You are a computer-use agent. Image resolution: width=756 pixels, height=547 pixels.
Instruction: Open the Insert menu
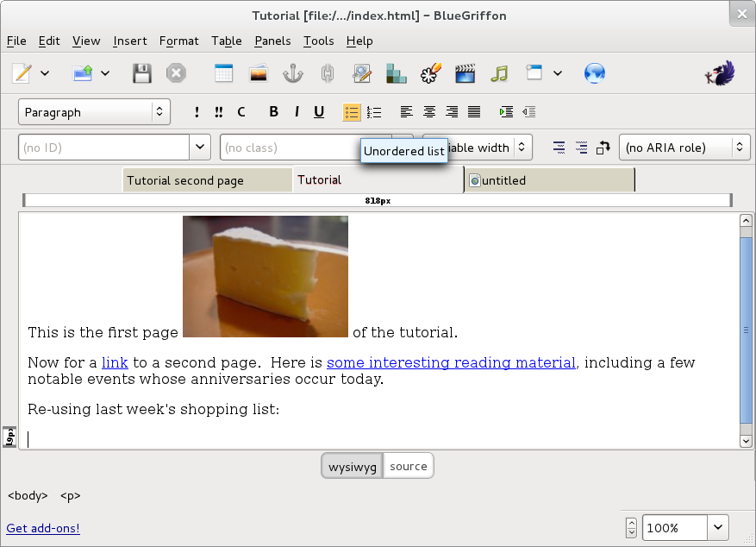click(130, 41)
